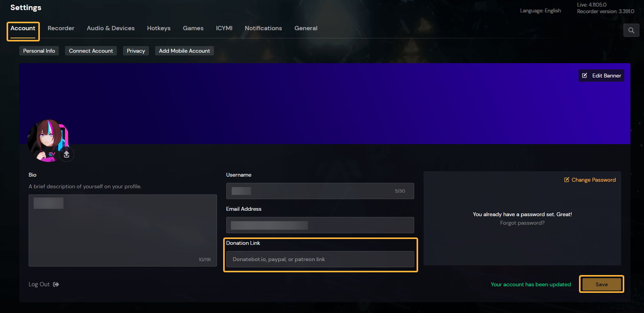The image size is (644, 313).
Task: Click the Edit Banner button
Action: 601,76
